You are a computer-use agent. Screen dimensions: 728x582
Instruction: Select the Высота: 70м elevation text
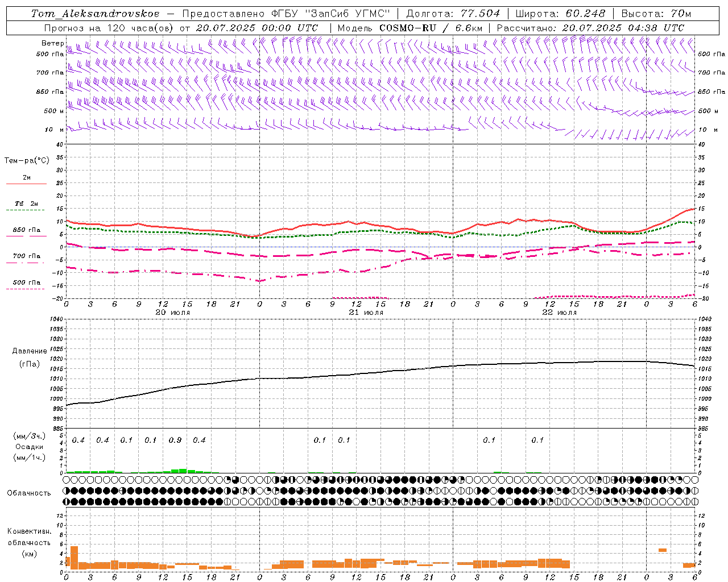pyautogui.click(x=657, y=14)
